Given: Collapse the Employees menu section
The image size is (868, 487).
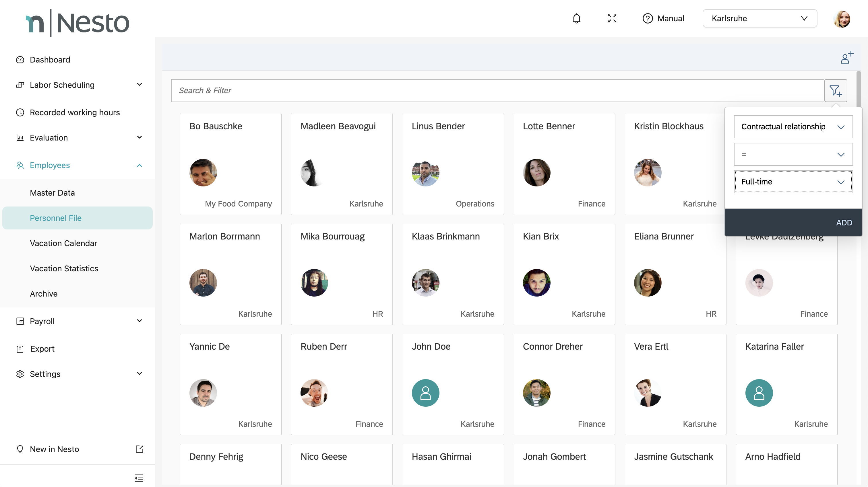Looking at the screenshot, I should click(139, 165).
